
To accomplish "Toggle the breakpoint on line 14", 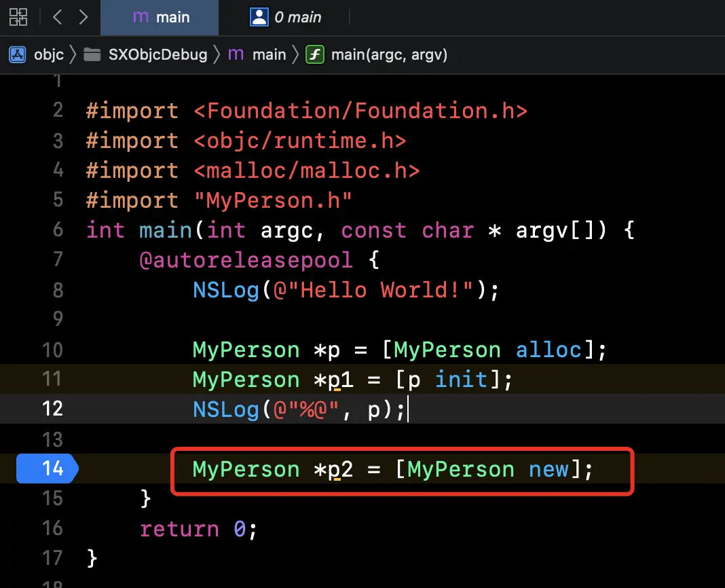I will pyautogui.click(x=47, y=468).
